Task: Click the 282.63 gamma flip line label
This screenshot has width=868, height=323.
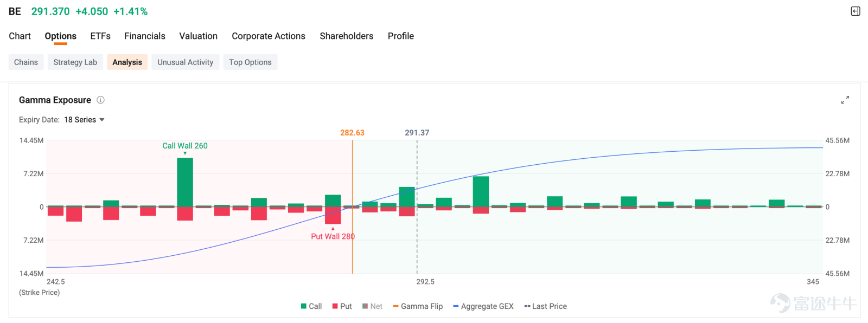Action: (x=352, y=133)
